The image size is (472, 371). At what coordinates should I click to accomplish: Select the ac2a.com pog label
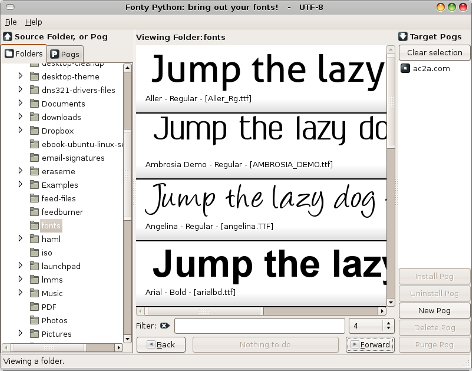coord(431,69)
